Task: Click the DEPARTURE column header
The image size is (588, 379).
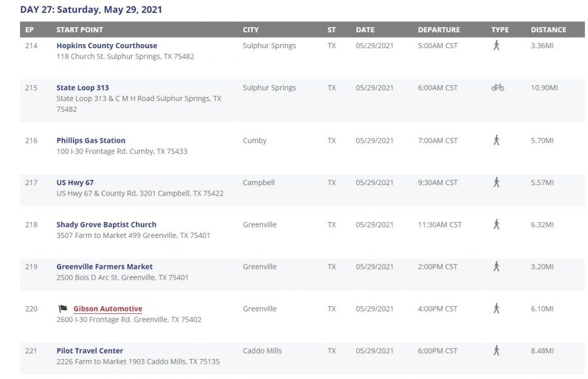Action: [x=439, y=29]
